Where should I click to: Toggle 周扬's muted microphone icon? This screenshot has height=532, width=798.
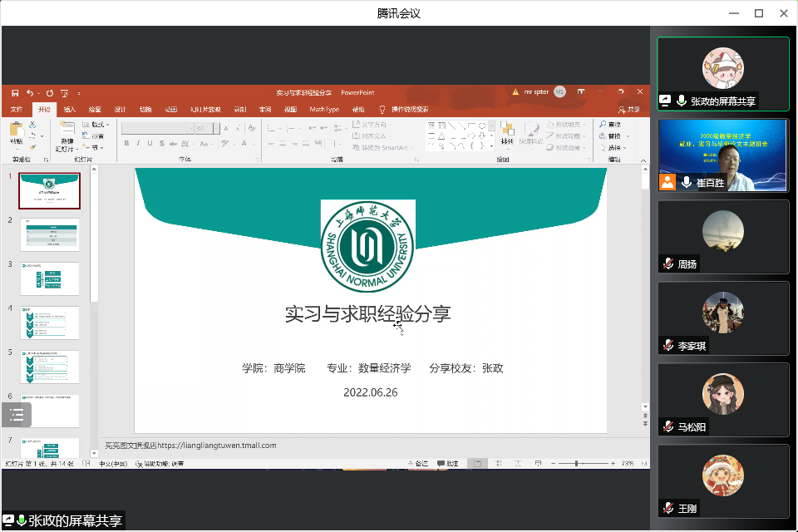tap(668, 264)
